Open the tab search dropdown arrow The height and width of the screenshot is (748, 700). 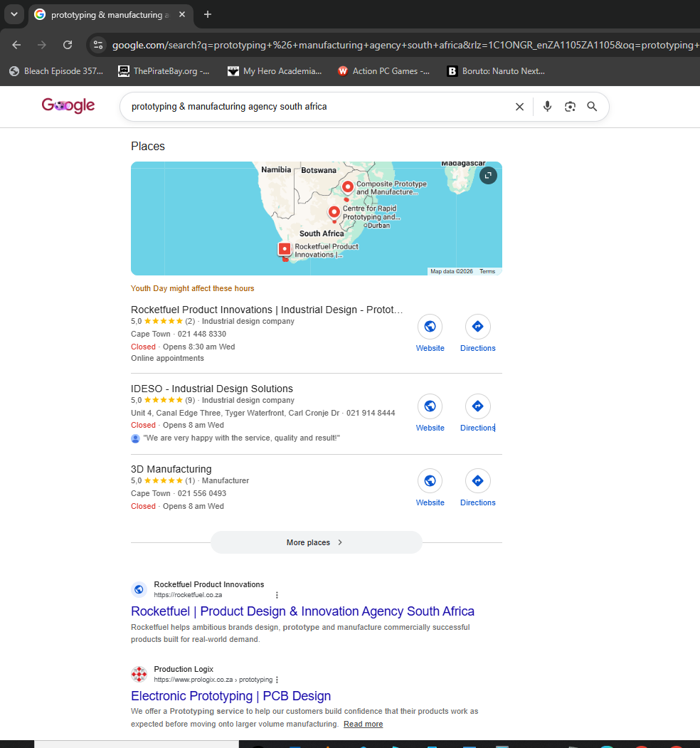click(x=14, y=14)
